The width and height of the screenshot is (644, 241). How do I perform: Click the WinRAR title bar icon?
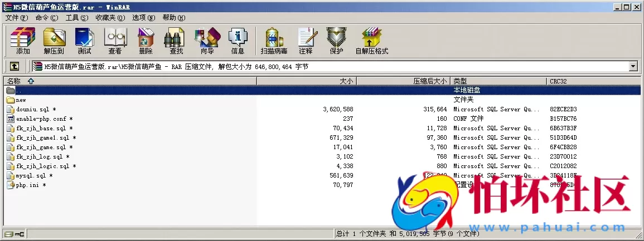pos(7,7)
